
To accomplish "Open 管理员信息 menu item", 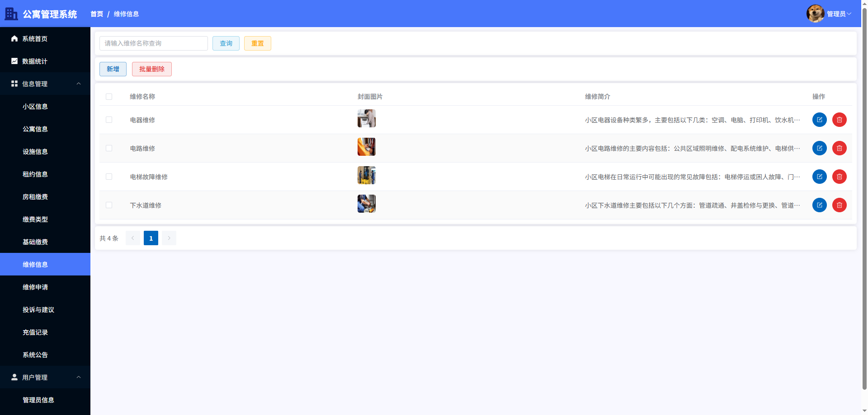I will 45,400.
